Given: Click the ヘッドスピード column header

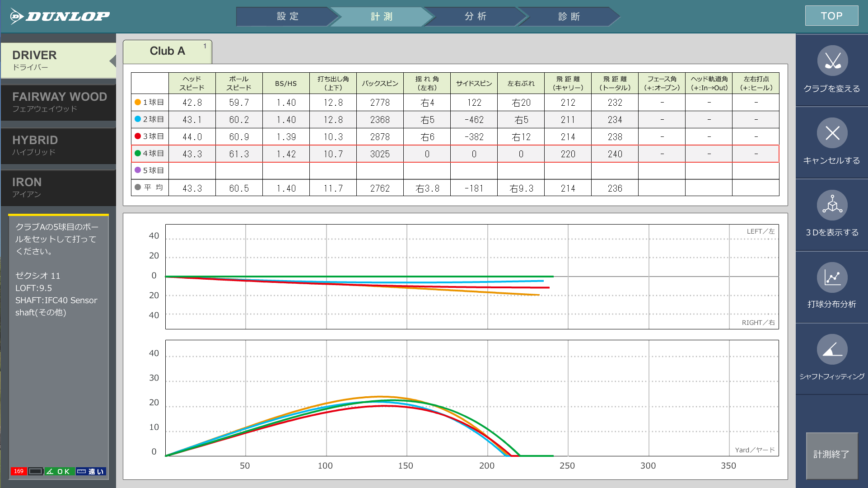Looking at the screenshot, I should click(192, 83).
